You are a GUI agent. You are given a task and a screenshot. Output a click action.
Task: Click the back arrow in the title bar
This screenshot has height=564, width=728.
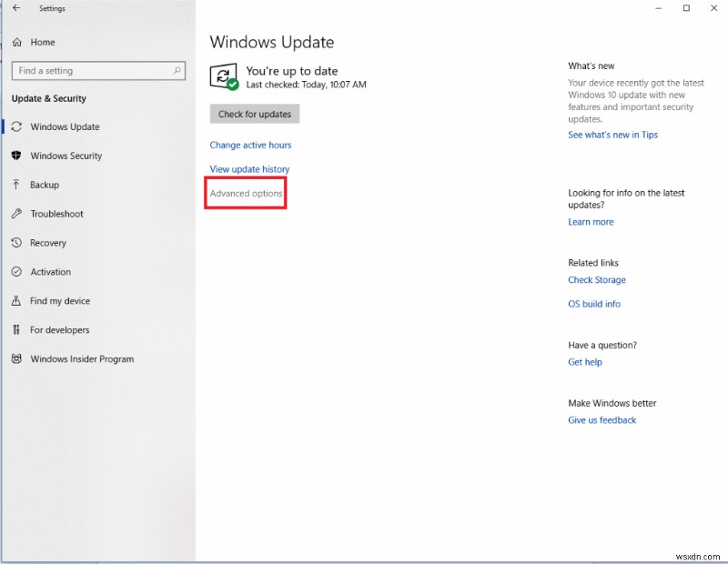16,8
